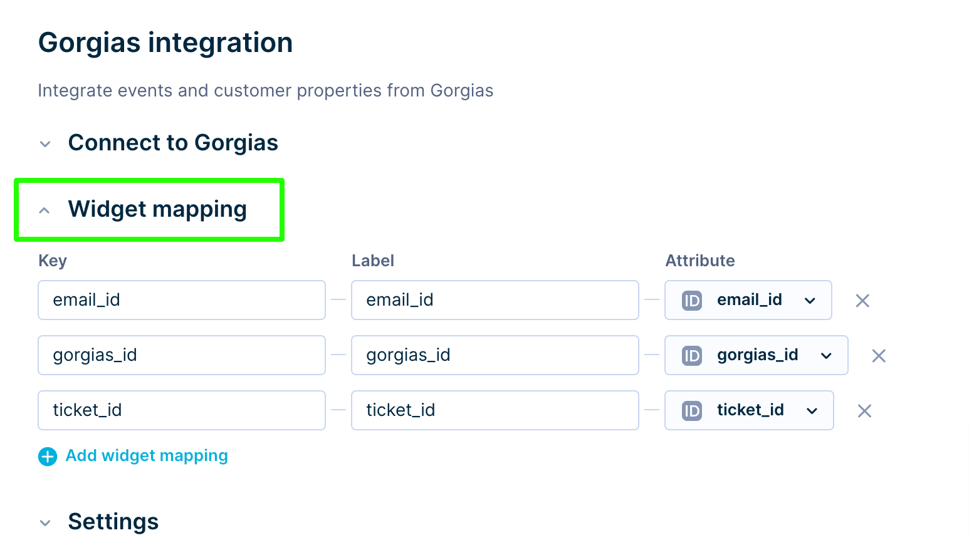Click the plus icon for adding widget mapping
The width and height of the screenshot is (969, 560).
point(48,457)
